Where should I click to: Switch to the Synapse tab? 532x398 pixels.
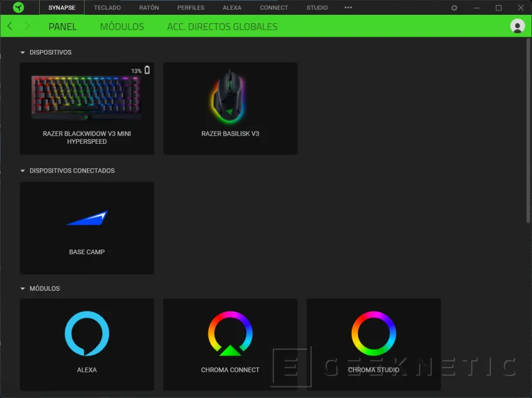[62, 8]
